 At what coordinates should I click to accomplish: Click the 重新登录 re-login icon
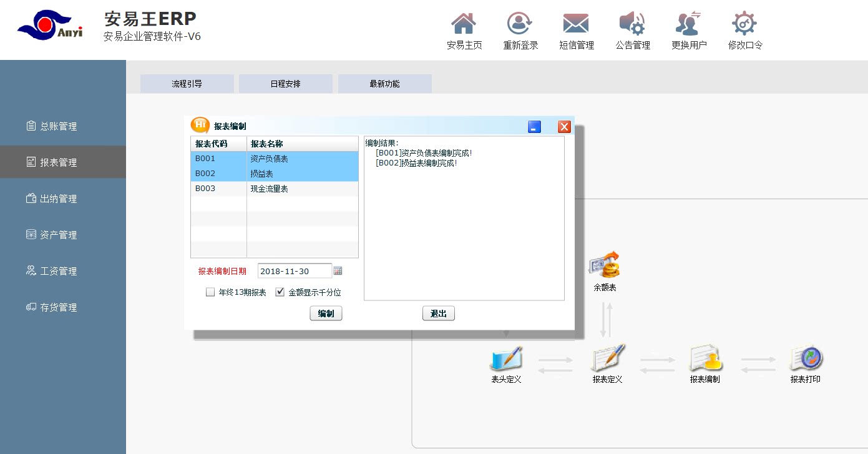tap(520, 24)
